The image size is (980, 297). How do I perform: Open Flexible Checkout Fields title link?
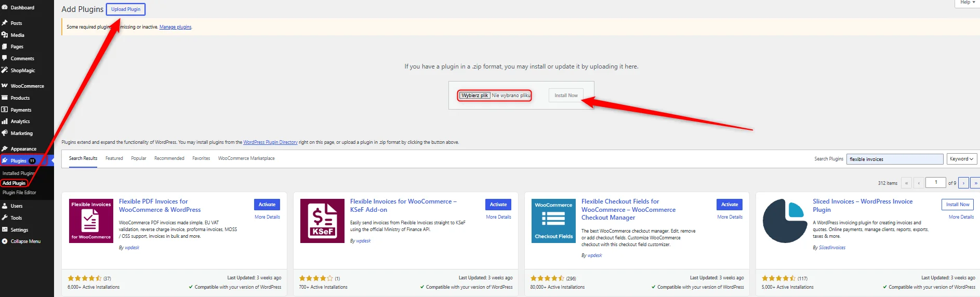click(x=628, y=209)
